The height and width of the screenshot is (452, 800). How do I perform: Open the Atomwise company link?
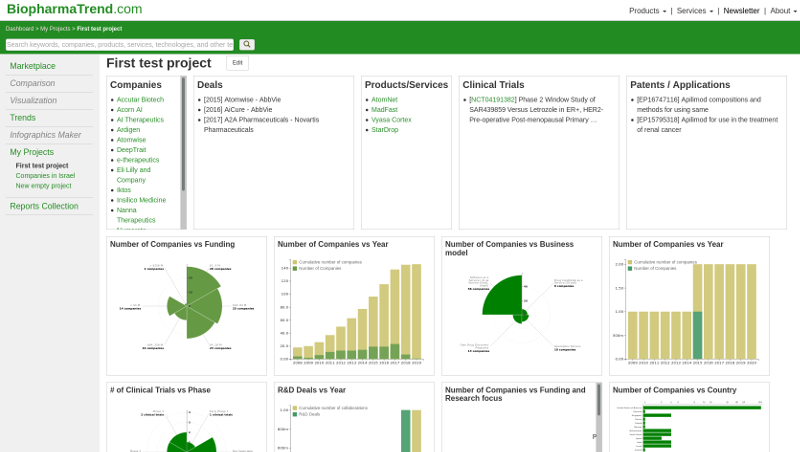pos(131,140)
